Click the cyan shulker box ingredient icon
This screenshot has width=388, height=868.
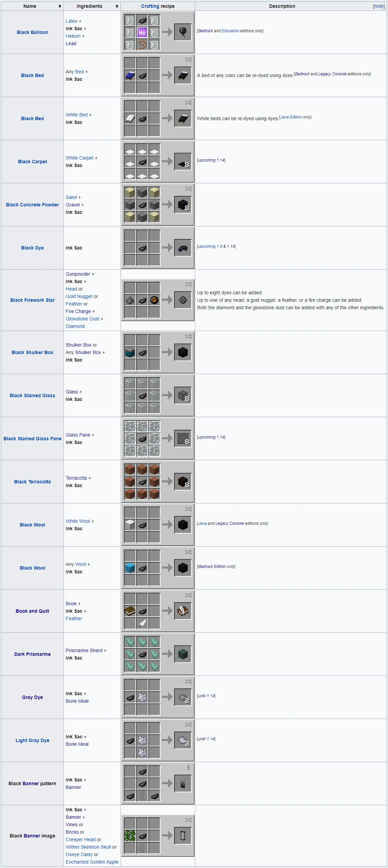(130, 352)
